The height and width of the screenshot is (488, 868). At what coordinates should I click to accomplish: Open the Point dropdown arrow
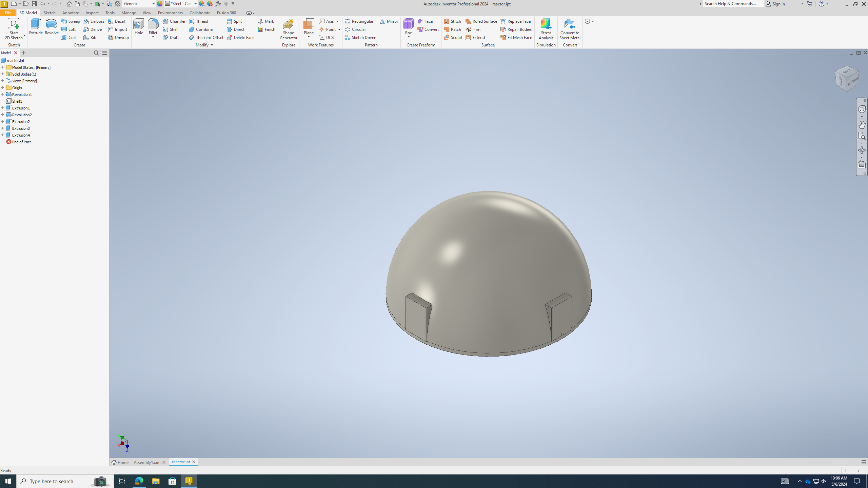339,29
